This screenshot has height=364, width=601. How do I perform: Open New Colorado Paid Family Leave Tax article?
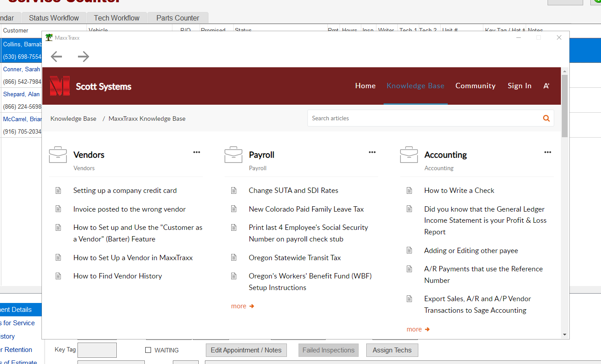[307, 209]
